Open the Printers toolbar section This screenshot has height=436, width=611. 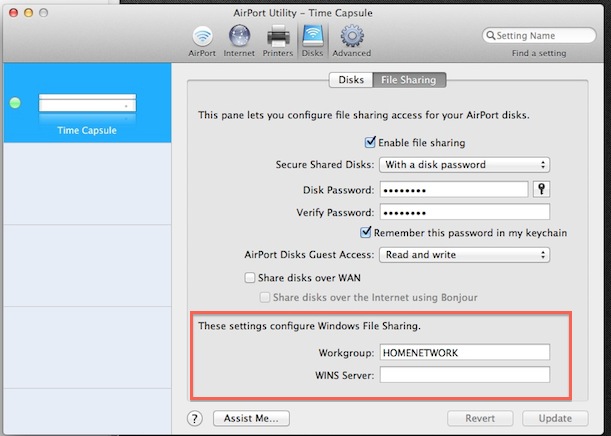pos(277,41)
